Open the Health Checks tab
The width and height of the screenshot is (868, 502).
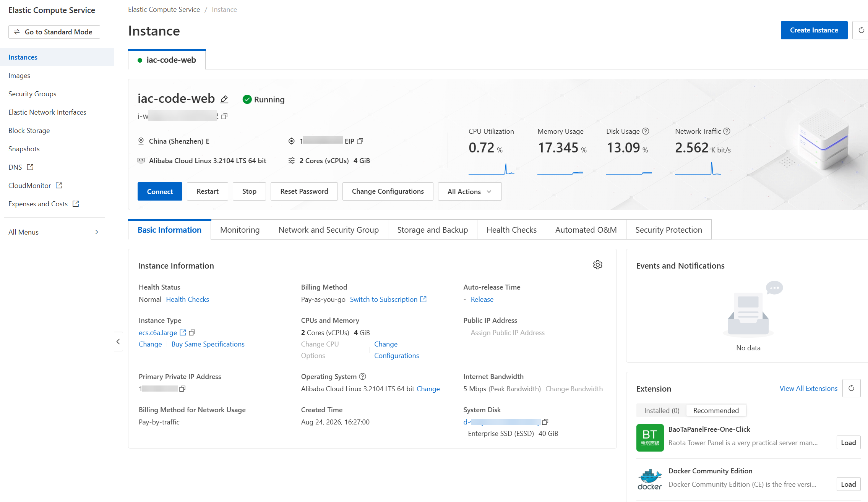pos(511,230)
